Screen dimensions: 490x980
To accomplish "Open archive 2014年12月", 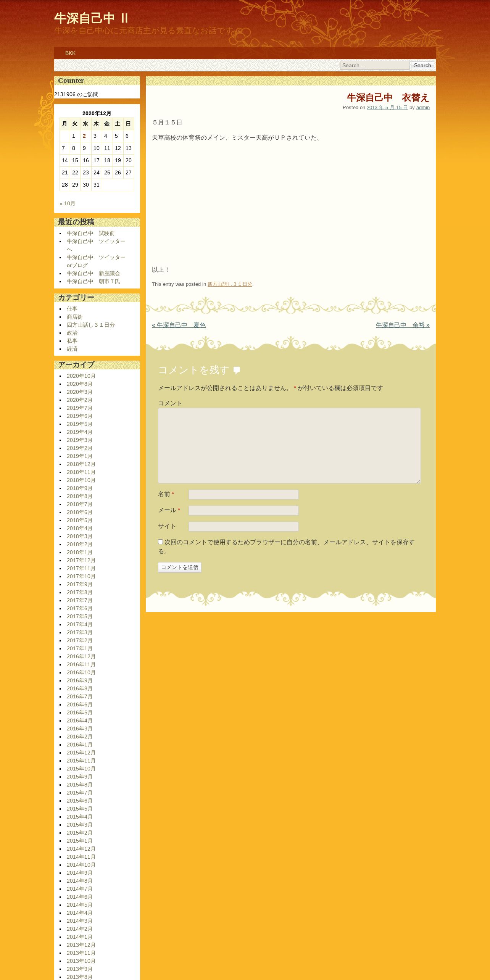I will (81, 849).
